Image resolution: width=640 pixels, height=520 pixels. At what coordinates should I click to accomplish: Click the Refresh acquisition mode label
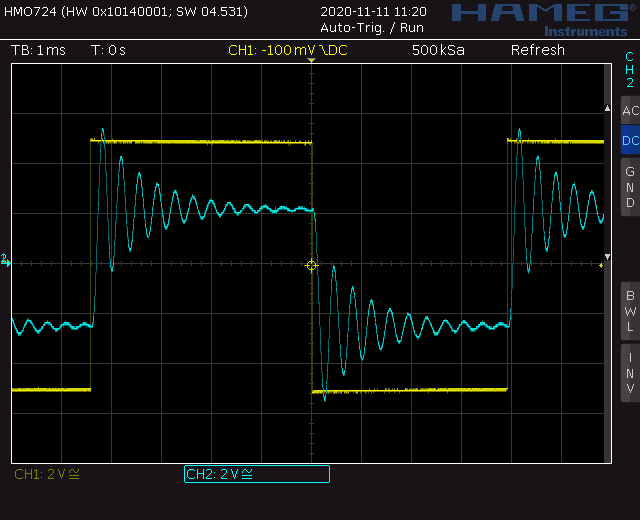(538, 50)
